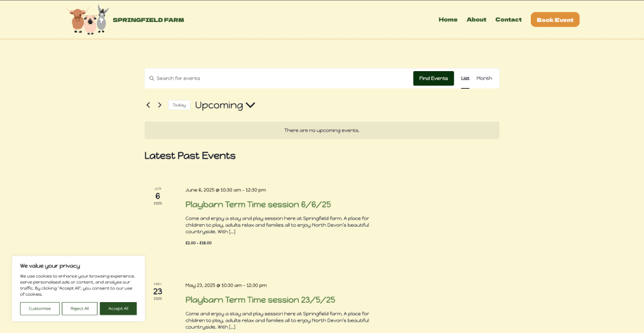
Task: Open Playbarn Term Time session 6/6/25
Action: (x=258, y=205)
